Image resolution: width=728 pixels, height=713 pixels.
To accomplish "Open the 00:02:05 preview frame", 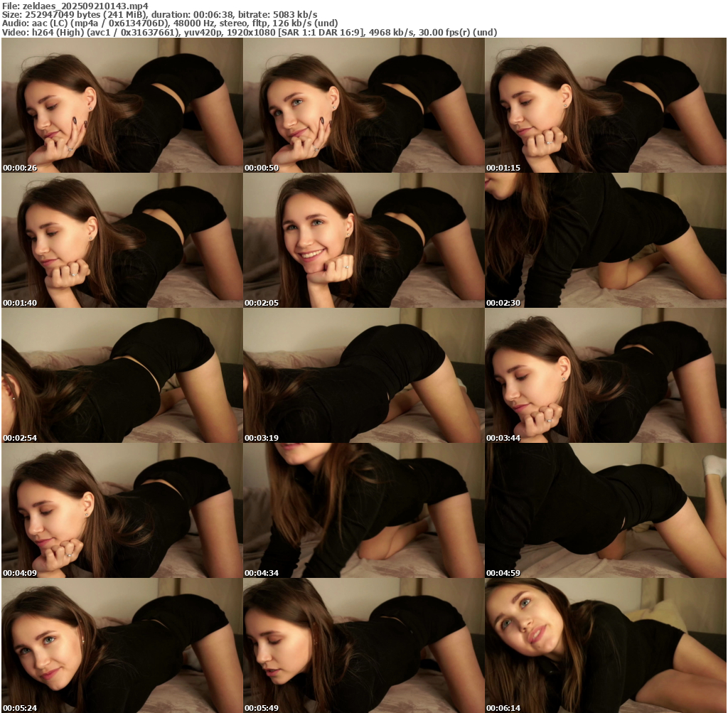I will tap(363, 240).
